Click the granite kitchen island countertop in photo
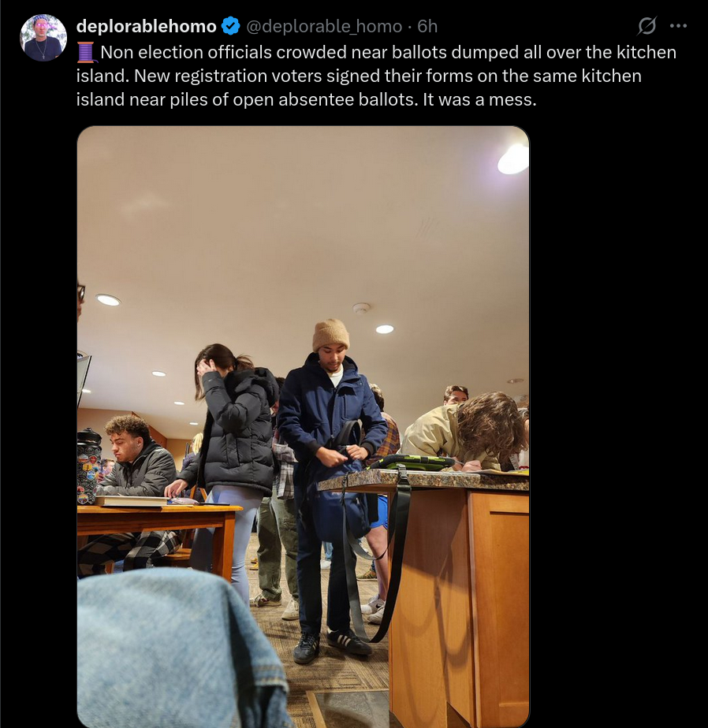The image size is (708, 728). [423, 480]
